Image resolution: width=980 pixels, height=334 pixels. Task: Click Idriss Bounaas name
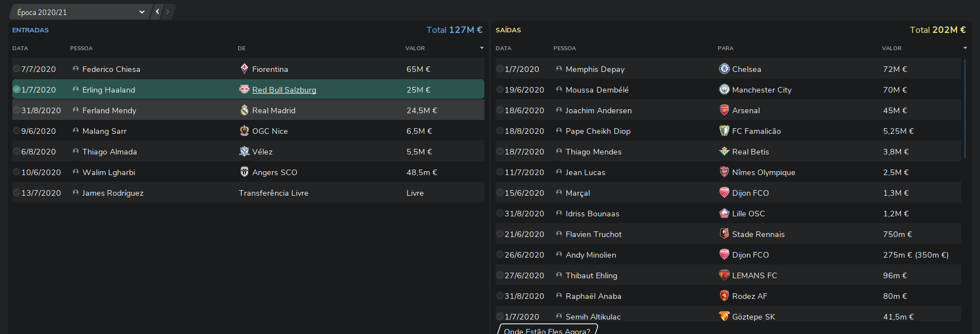[x=592, y=214]
